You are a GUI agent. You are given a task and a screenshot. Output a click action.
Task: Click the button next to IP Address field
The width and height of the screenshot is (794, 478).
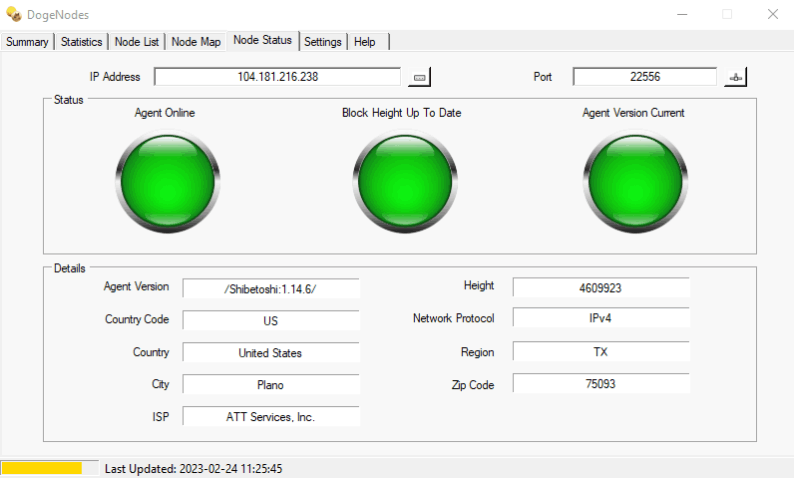[419, 77]
